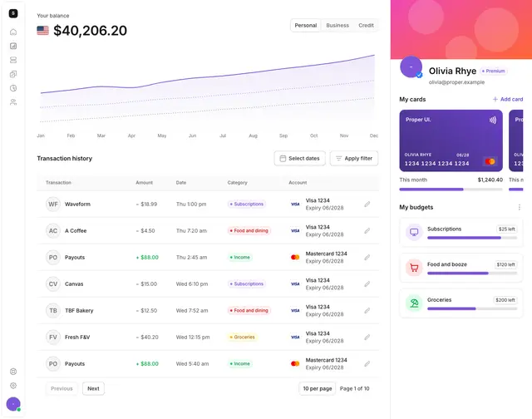Switch to the Credit tab
Image resolution: width=532 pixels, height=419 pixels.
366,26
